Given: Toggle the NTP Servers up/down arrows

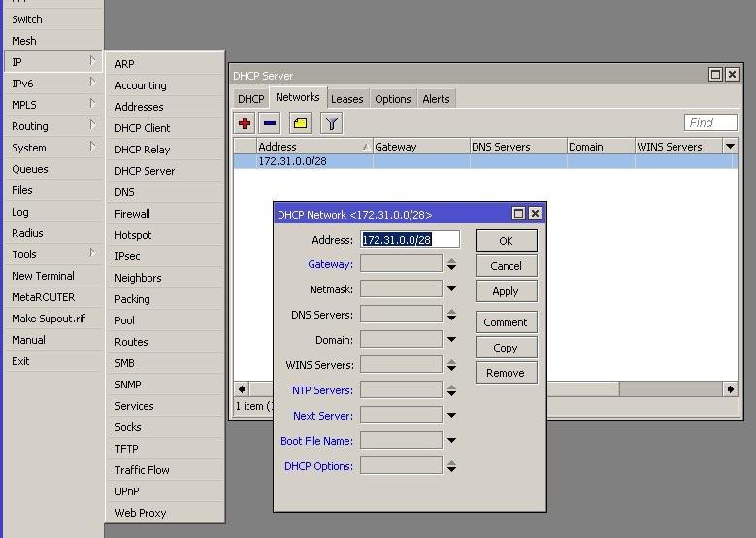Looking at the screenshot, I should tap(451, 389).
